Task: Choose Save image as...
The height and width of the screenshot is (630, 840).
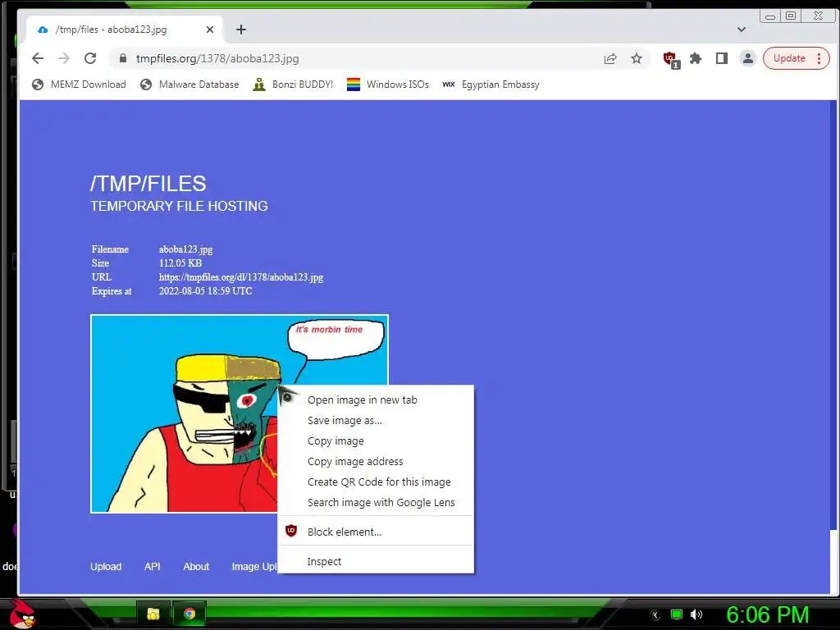Action: click(376, 421)
